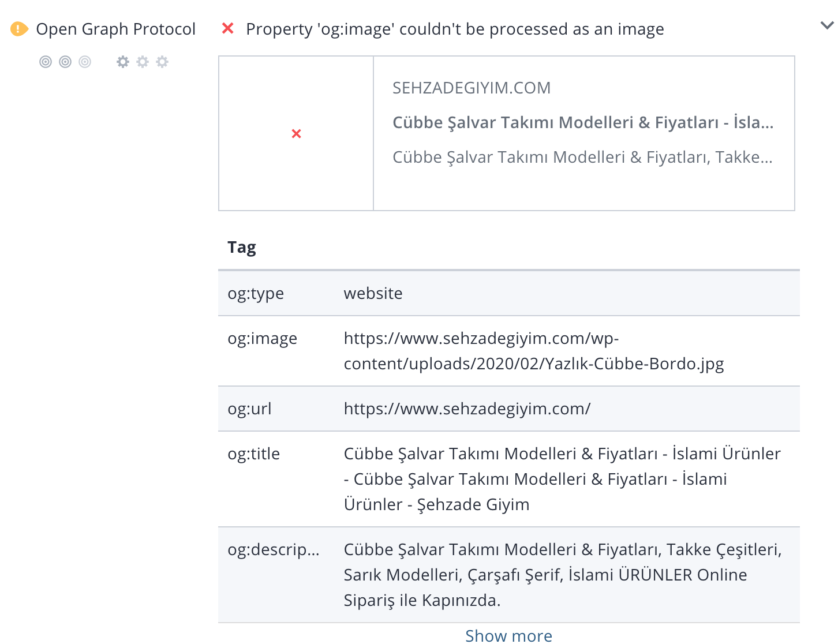Click the second gear difficulty icon
The height and width of the screenshot is (644, 838).
(x=143, y=62)
